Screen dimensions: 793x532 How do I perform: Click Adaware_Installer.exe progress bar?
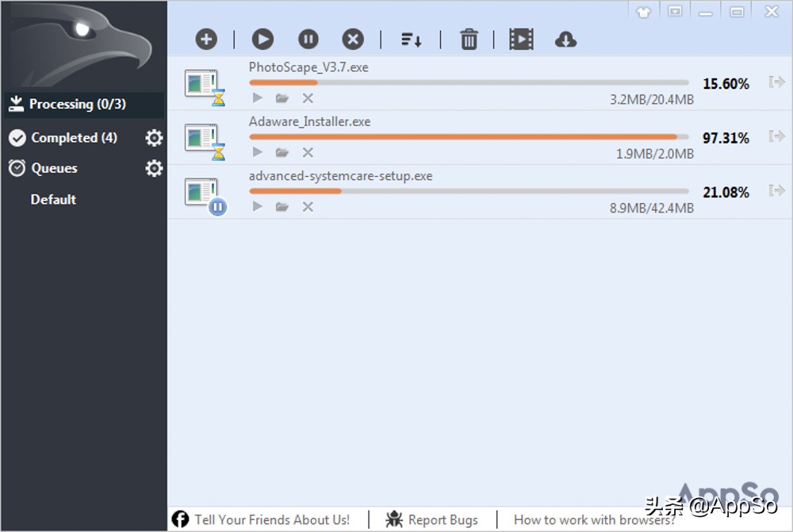click(x=469, y=136)
